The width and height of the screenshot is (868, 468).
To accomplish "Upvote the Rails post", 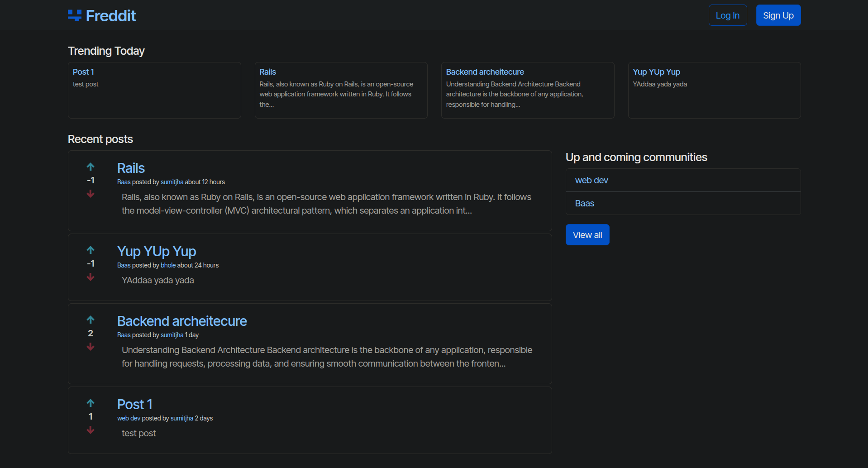I will (x=91, y=167).
